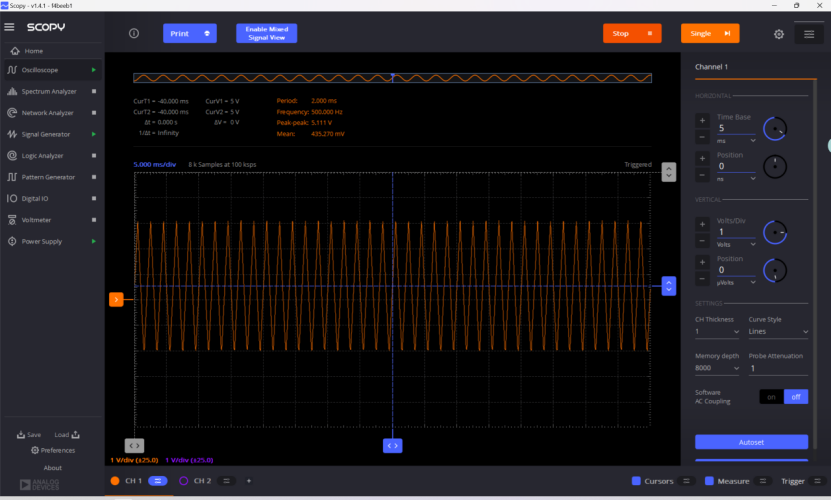Turn Software AC Coupling off
This screenshot has height=500, width=831.
click(x=796, y=397)
